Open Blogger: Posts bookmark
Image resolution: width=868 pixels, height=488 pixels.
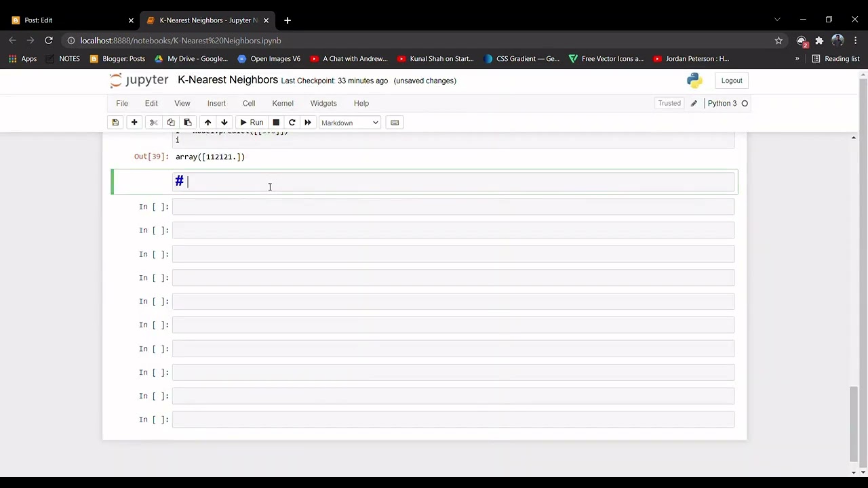tap(117, 59)
